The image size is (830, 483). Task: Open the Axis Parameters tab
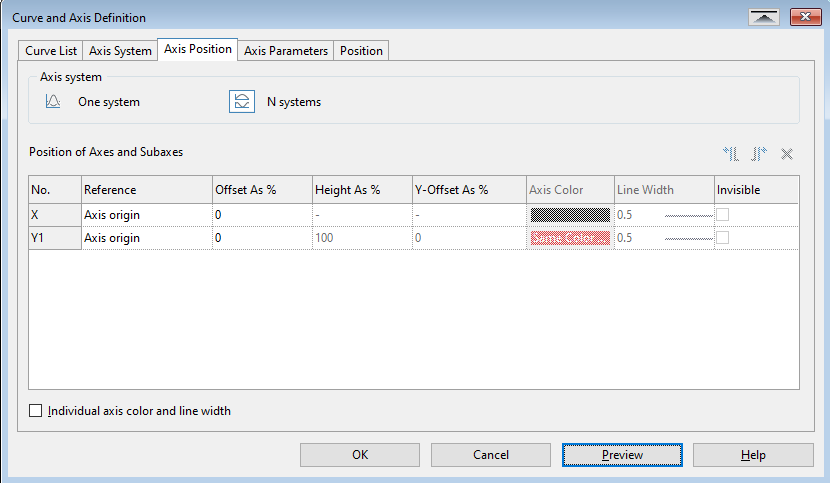[x=285, y=50]
